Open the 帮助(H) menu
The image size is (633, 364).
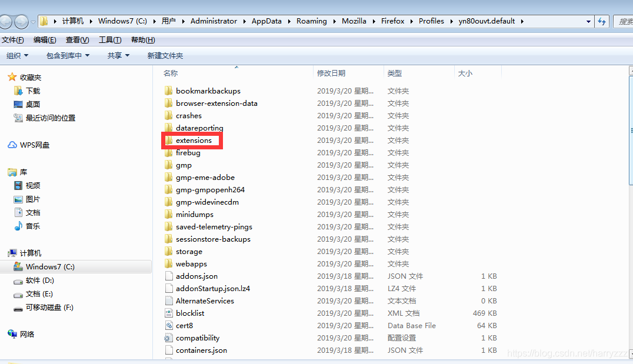[143, 40]
